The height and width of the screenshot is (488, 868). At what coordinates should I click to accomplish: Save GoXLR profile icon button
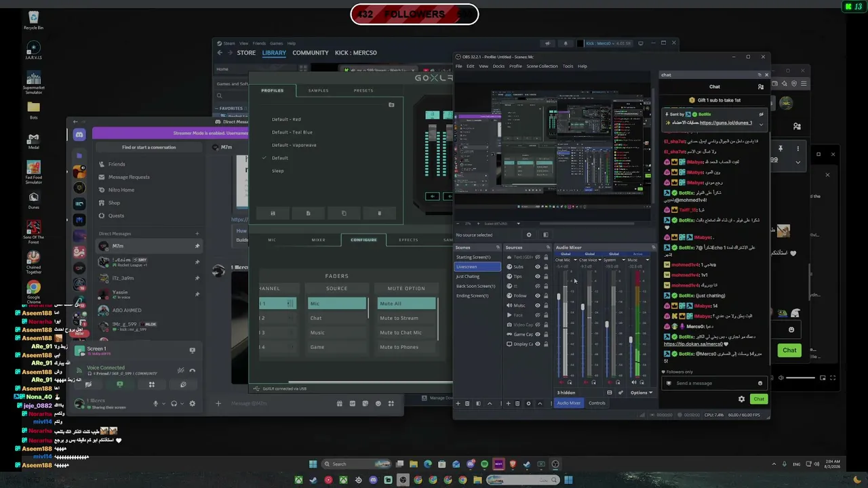(x=273, y=213)
